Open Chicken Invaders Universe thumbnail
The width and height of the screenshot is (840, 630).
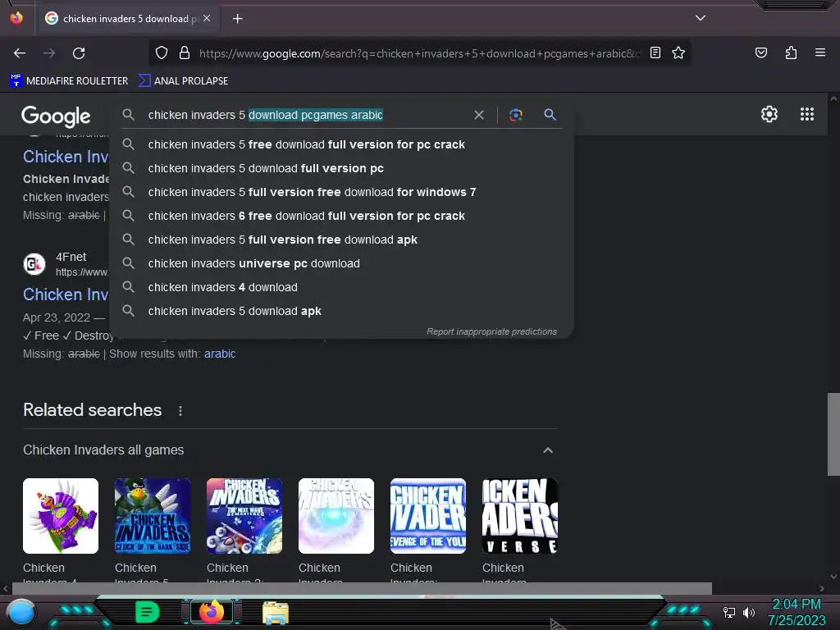click(519, 516)
